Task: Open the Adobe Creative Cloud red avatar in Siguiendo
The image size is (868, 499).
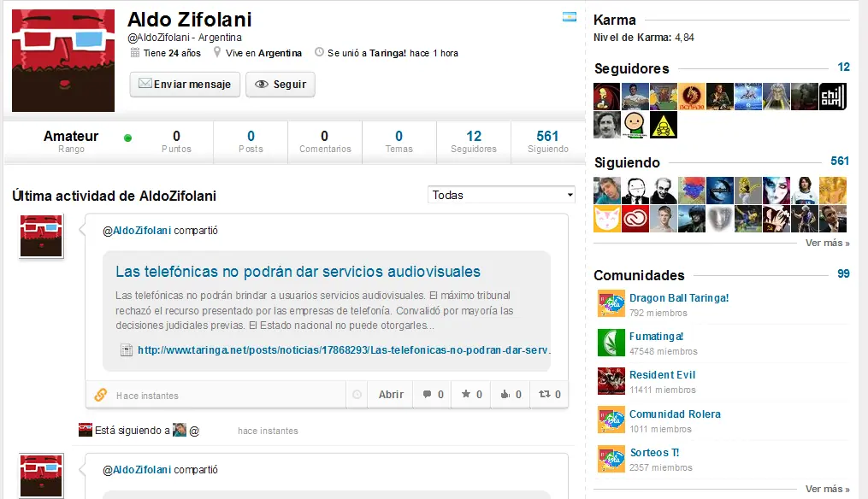Action: (x=635, y=219)
